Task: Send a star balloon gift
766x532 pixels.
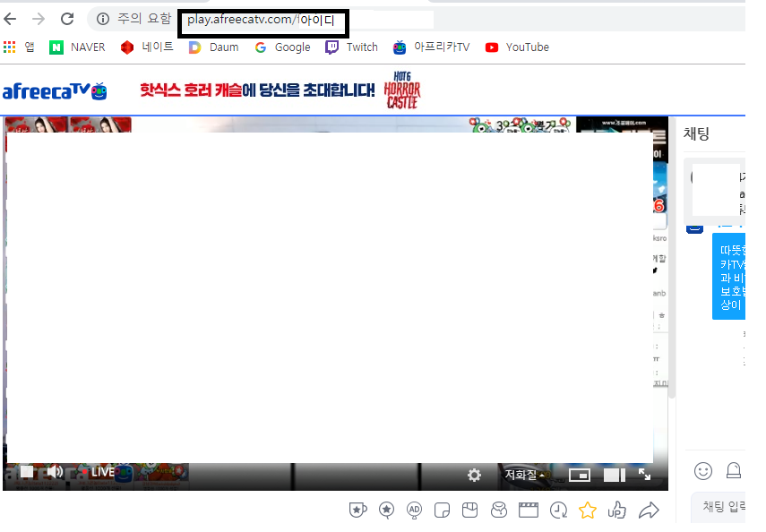Action: click(386, 510)
